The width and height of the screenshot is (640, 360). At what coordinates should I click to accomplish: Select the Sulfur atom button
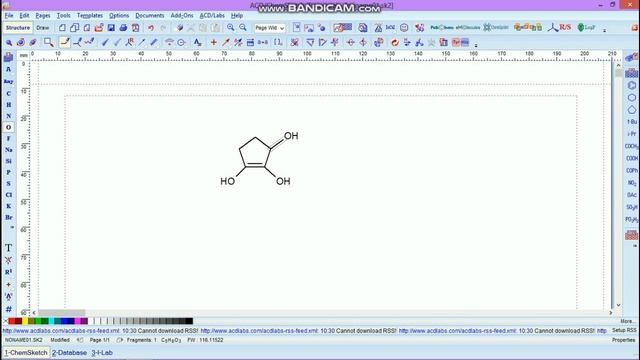(x=9, y=184)
